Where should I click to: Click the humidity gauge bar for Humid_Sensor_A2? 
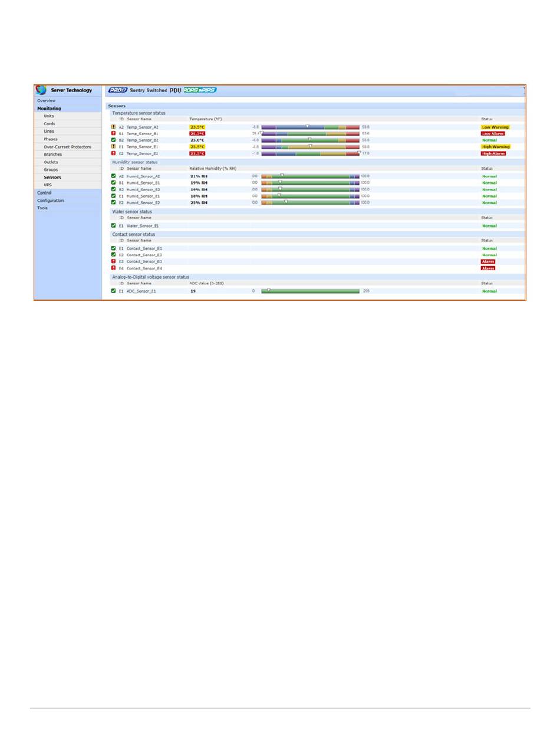pos(310,176)
